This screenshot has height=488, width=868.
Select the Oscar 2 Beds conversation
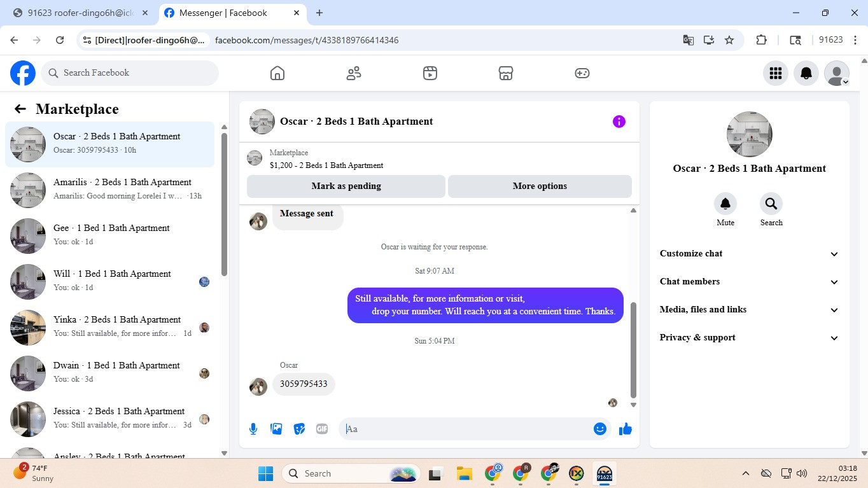click(x=110, y=144)
